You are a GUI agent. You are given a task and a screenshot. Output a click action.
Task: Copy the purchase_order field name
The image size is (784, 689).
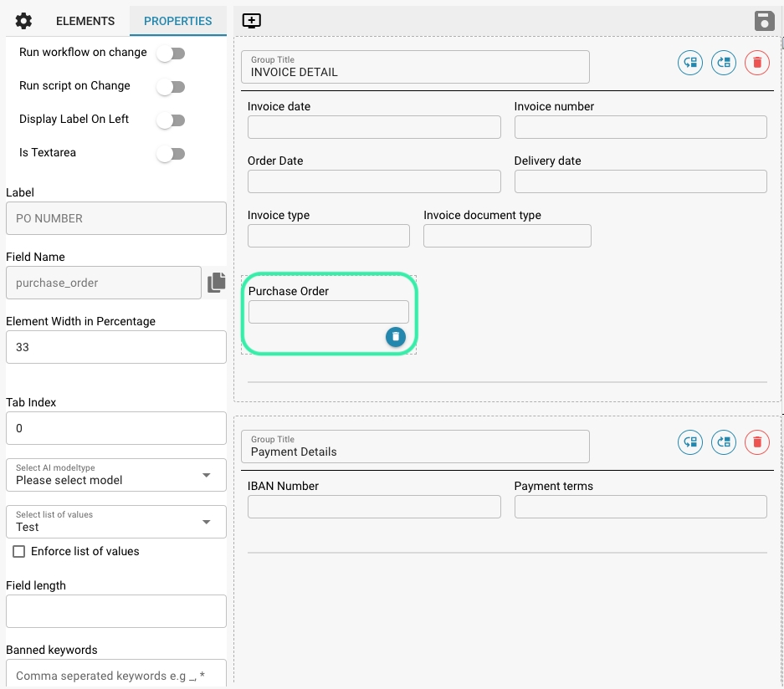(x=217, y=283)
